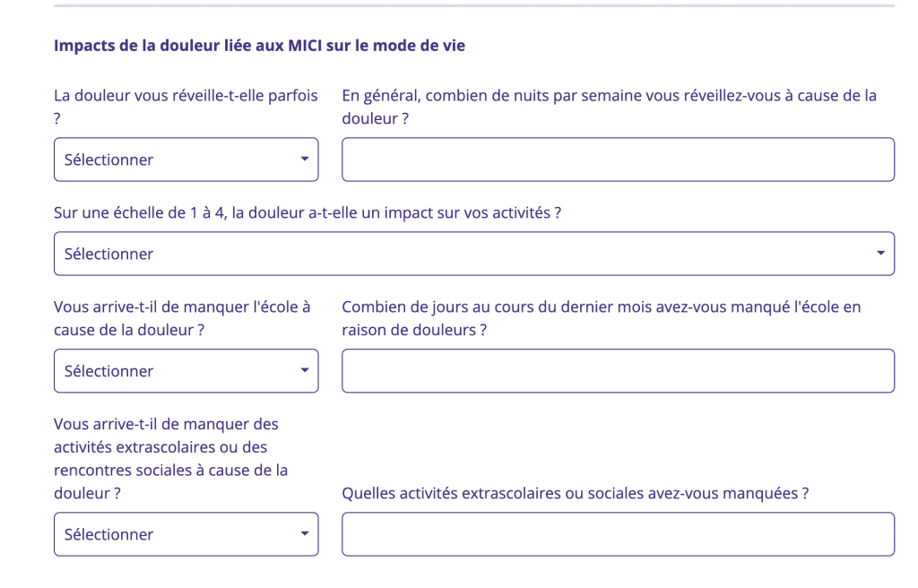This screenshot has height=588, width=918.
Task: Click the 'Quelles activités extrascolaires ou sociales' label
Action: click(576, 493)
